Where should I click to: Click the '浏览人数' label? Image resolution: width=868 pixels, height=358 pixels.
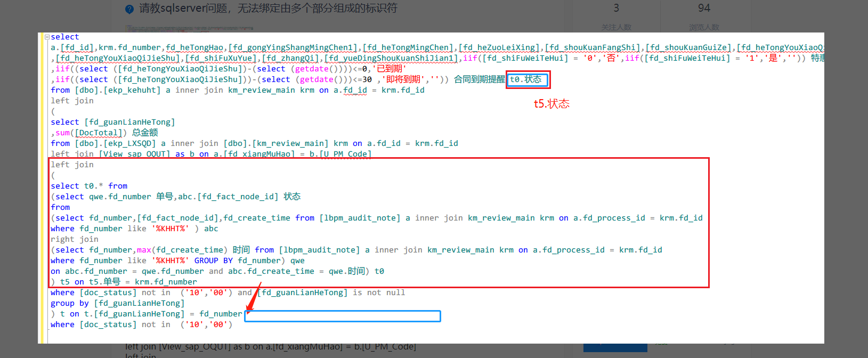pyautogui.click(x=704, y=27)
